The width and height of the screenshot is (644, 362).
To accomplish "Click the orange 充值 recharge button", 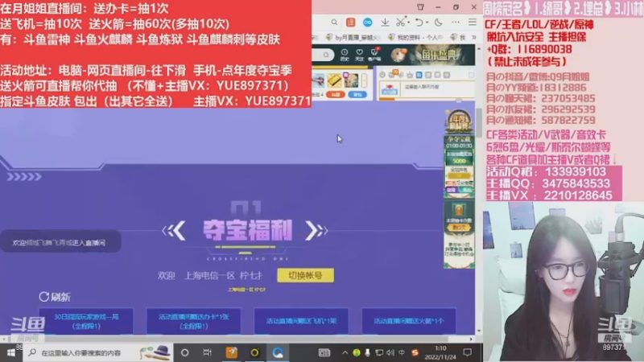I will (336, 94).
